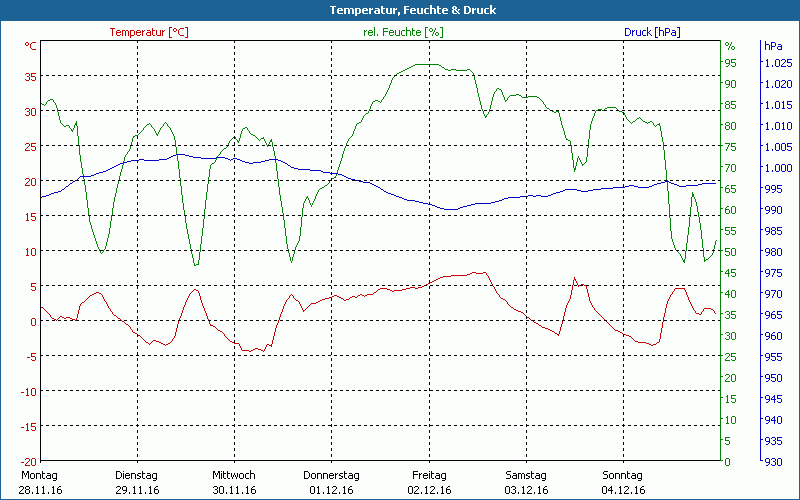Click the '-10' temperature axis tick
The width and height of the screenshot is (800, 500).
pyautogui.click(x=29, y=391)
